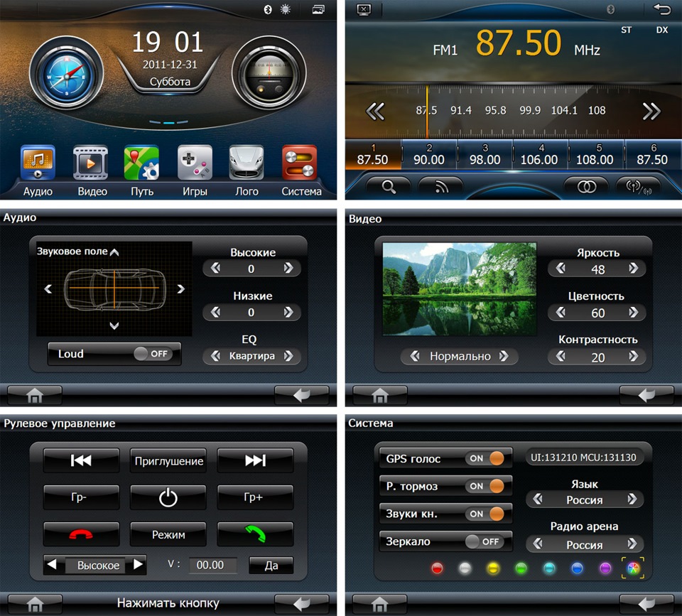Click the red hang-up phone button

(x=81, y=534)
